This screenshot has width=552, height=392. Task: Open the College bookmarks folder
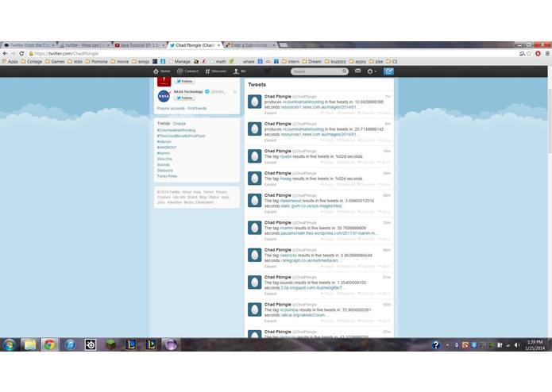(x=32, y=62)
